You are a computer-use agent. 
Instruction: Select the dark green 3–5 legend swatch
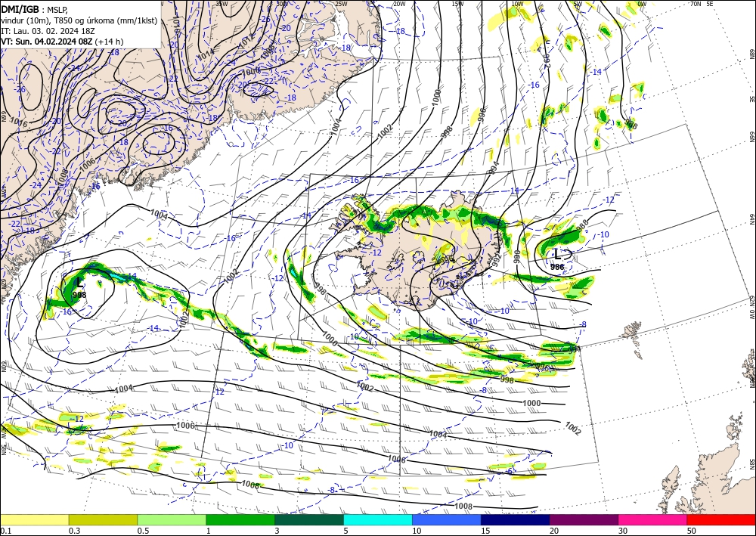coord(309,519)
